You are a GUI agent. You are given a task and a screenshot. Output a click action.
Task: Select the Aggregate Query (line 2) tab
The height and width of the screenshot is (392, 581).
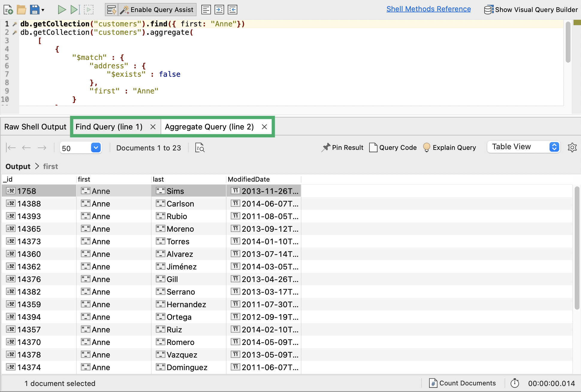[x=209, y=127]
